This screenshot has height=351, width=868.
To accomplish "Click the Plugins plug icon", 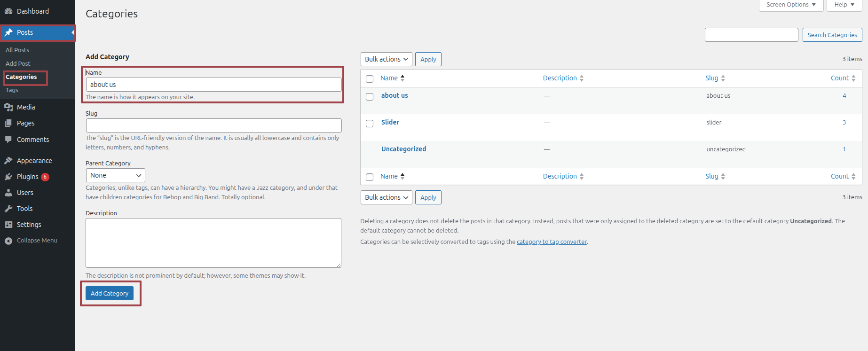I will (x=8, y=177).
